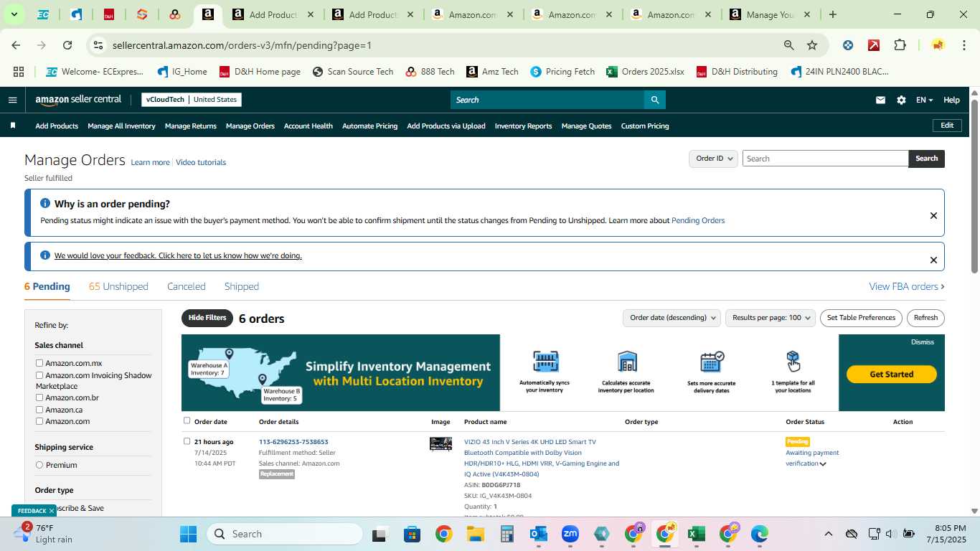Image resolution: width=980 pixels, height=551 pixels.
Task: Reload the page with browser refresh icon
Action: pyautogui.click(x=67, y=45)
